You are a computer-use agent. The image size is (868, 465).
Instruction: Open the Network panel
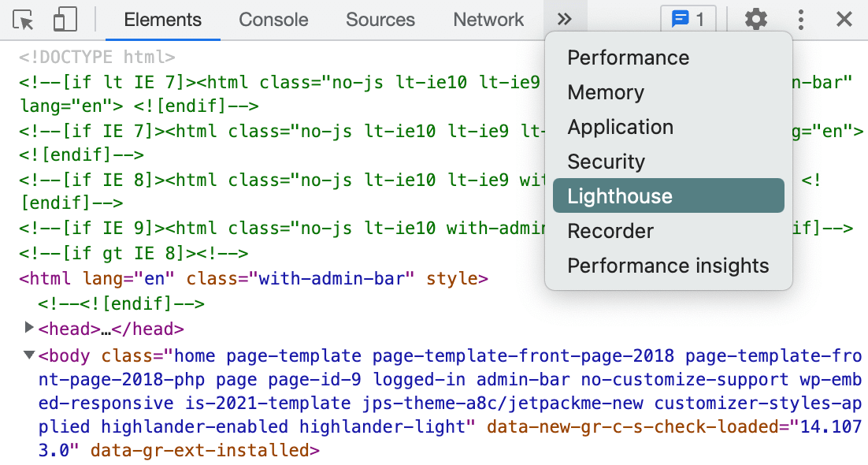pos(488,20)
